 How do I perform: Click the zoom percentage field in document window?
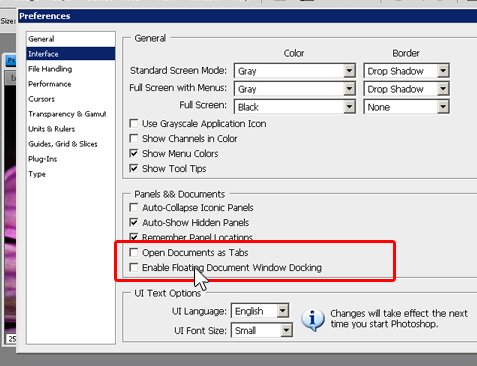(12, 339)
